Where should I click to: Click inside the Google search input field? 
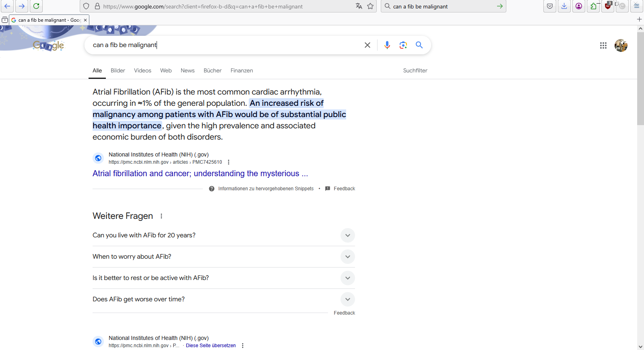(x=225, y=45)
